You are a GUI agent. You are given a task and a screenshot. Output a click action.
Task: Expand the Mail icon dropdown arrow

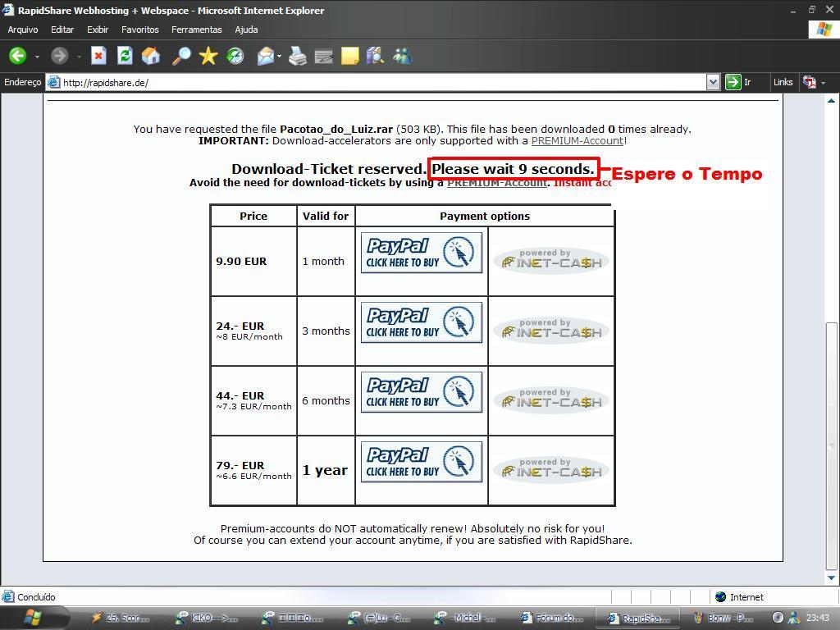point(279,57)
